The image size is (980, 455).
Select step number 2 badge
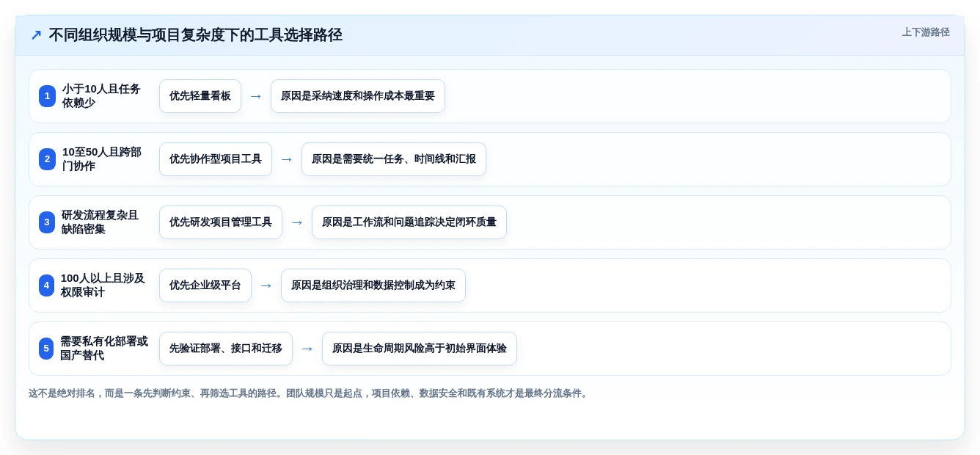[47, 159]
